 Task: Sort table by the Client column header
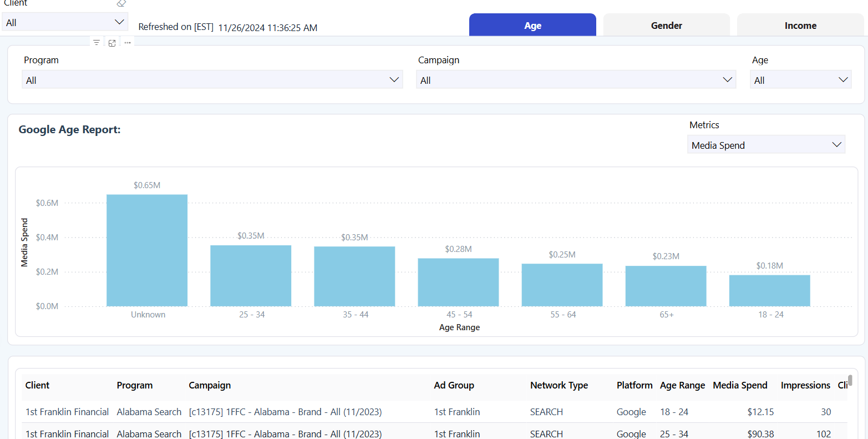pyautogui.click(x=38, y=385)
